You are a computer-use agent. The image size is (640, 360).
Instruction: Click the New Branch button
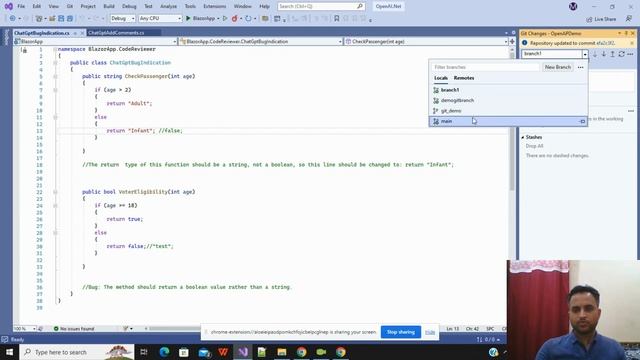(558, 67)
